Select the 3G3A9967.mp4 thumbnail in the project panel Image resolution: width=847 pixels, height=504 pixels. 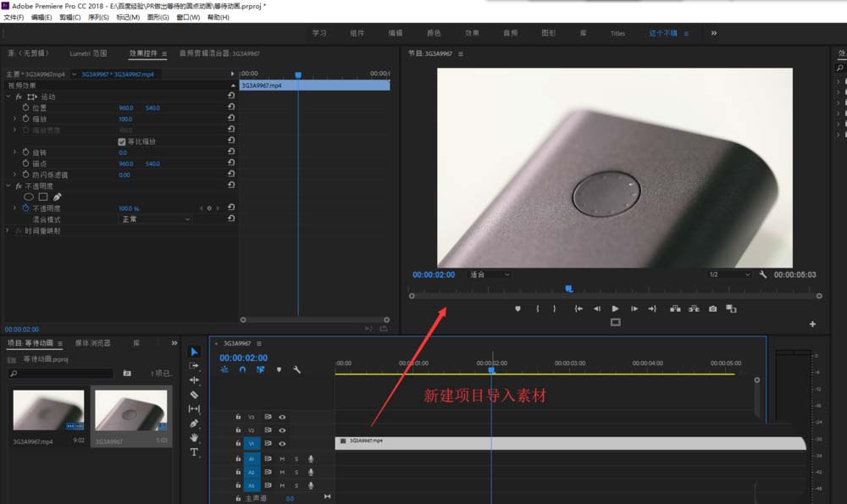point(48,410)
